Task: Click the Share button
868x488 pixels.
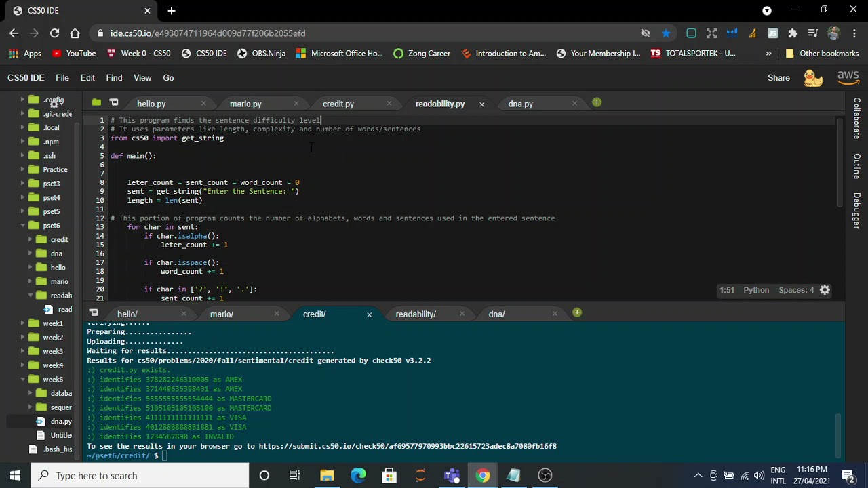Action: click(778, 78)
